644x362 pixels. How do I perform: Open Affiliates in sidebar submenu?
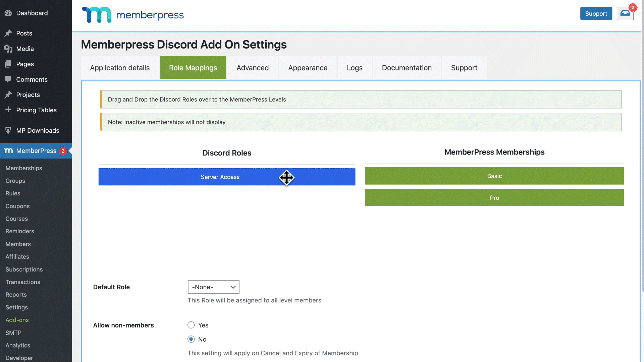[x=17, y=257]
